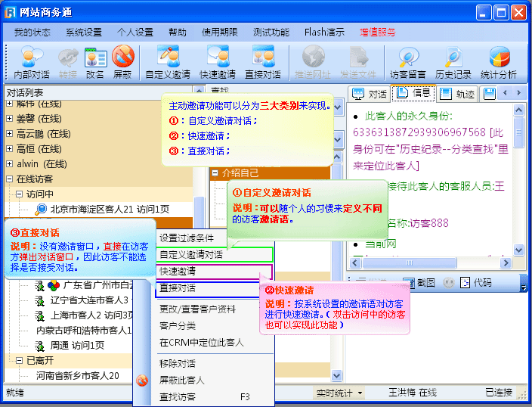This screenshot has width=532, height=407.
Task: Open the 实时统计 dropdown in status bar
Action: [339, 393]
